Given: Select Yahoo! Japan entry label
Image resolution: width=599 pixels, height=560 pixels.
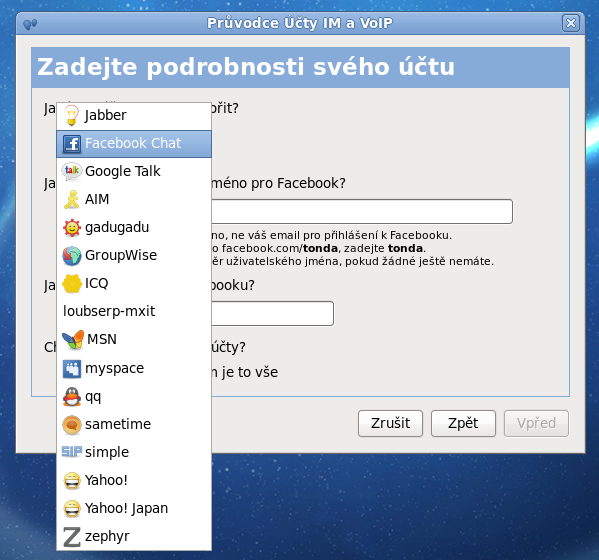Looking at the screenshot, I should 126,509.
